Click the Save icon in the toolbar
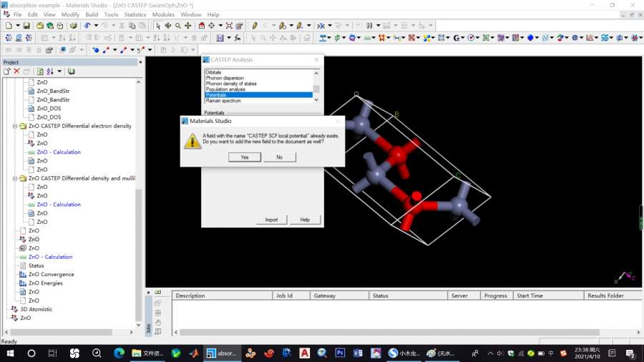Image resolution: width=644 pixels, height=362 pixels. pyautogui.click(x=26, y=26)
